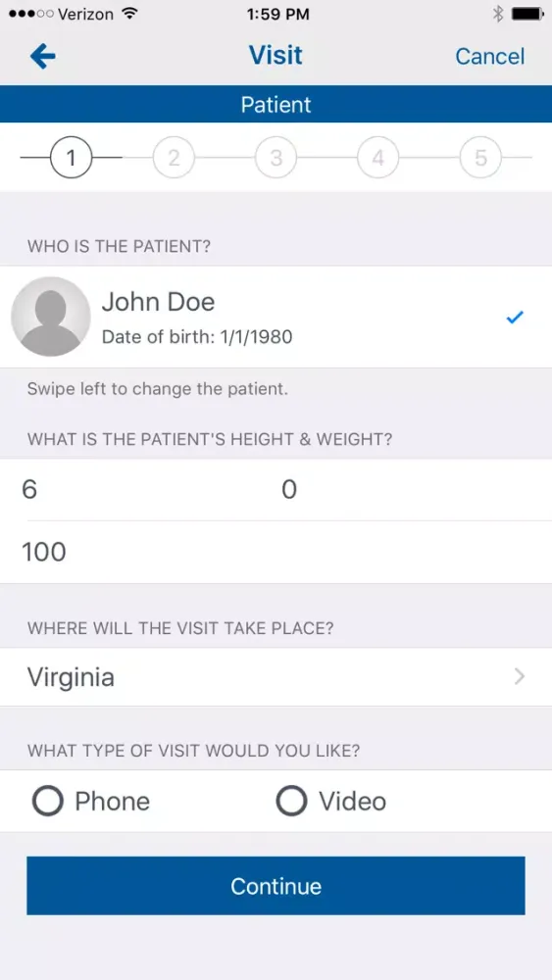Choose John Doe as the patient
552x980 pixels.
[x=276, y=317]
